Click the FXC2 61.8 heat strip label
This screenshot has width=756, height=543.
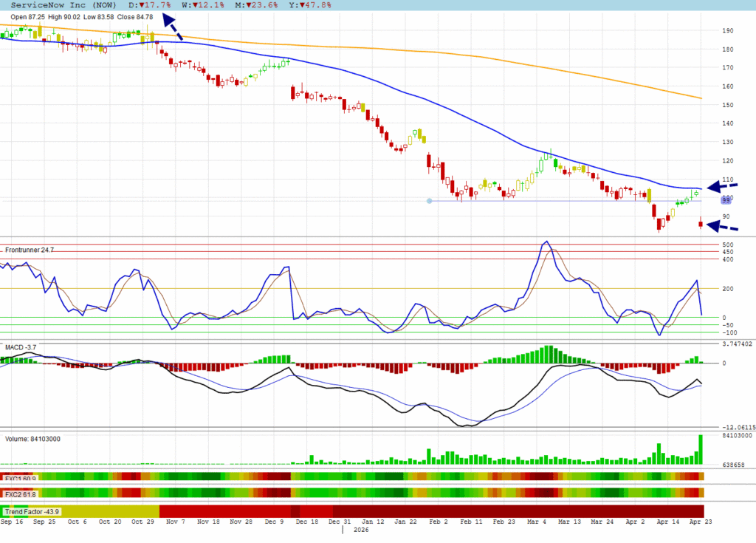coord(20,494)
